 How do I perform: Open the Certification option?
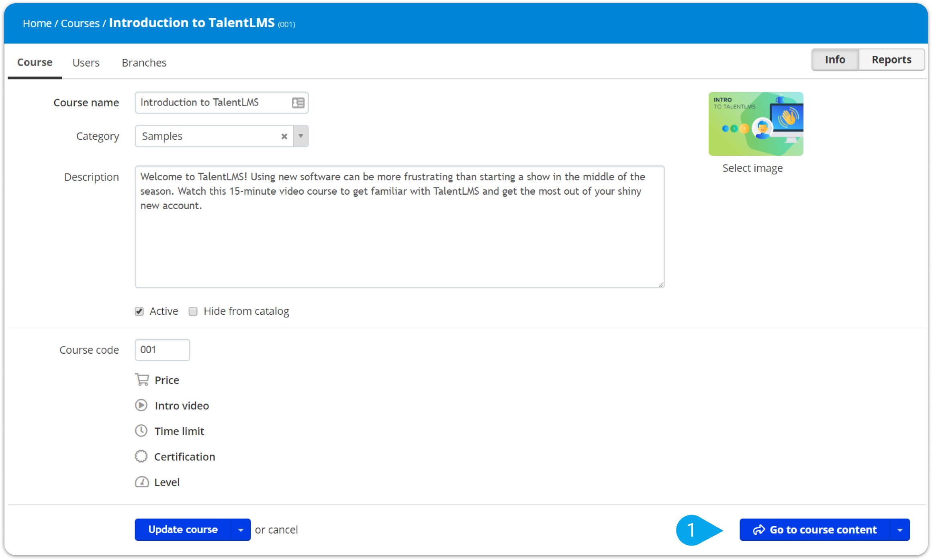[x=184, y=457]
